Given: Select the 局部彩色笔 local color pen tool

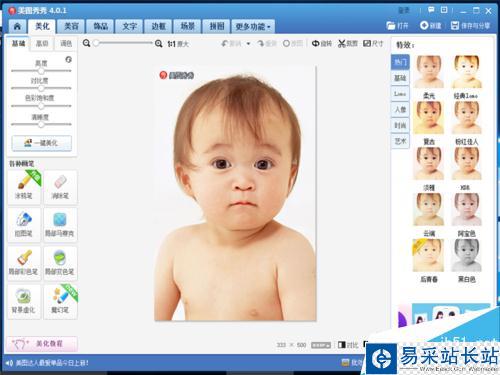Looking at the screenshot, I should point(24,263).
